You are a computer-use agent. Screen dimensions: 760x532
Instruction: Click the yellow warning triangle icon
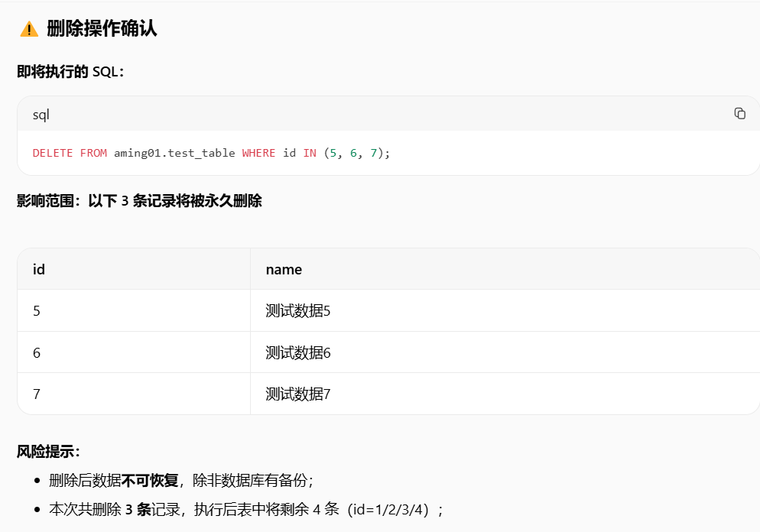pos(29,29)
